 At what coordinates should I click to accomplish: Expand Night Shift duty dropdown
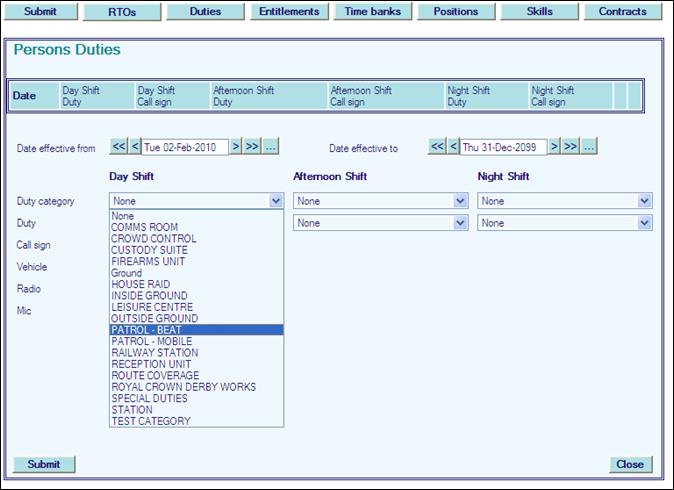pyautogui.click(x=644, y=223)
